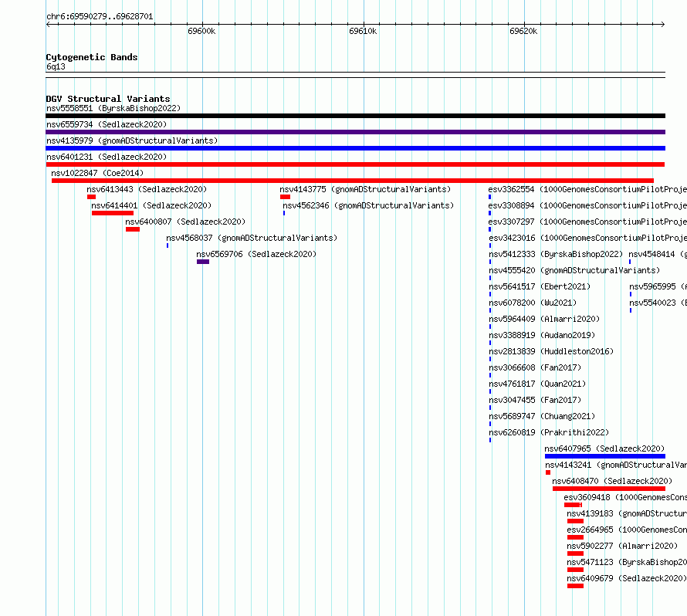This screenshot has height=616, width=687.
Task: Click esv3308894 variant label
Action: click(x=587, y=205)
